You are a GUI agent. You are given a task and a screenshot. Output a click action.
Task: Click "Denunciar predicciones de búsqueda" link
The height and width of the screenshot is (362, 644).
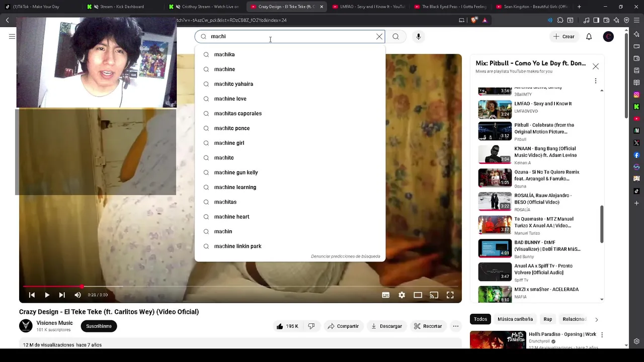click(345, 256)
